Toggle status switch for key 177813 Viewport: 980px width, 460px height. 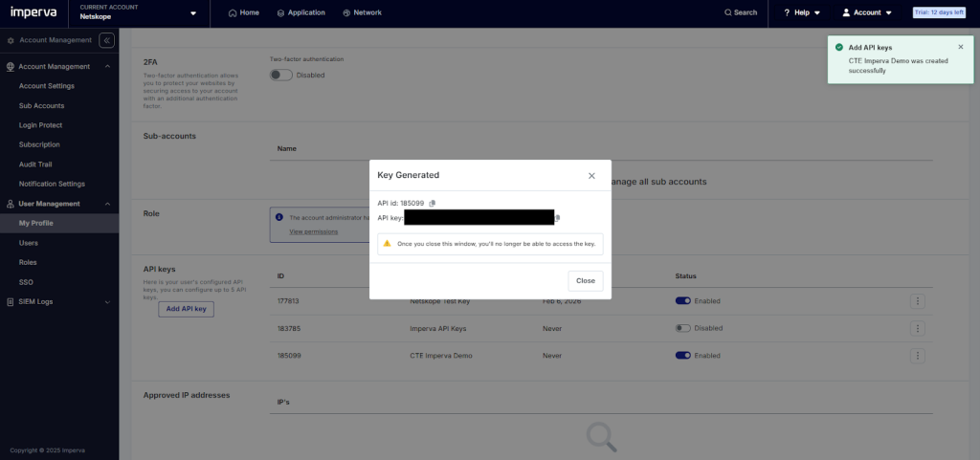point(682,301)
